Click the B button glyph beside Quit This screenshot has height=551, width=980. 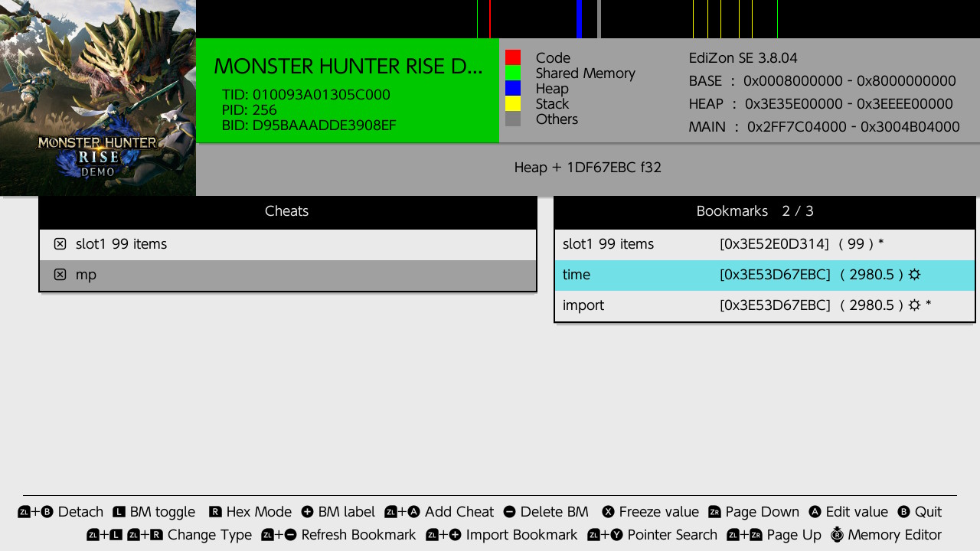(x=903, y=512)
